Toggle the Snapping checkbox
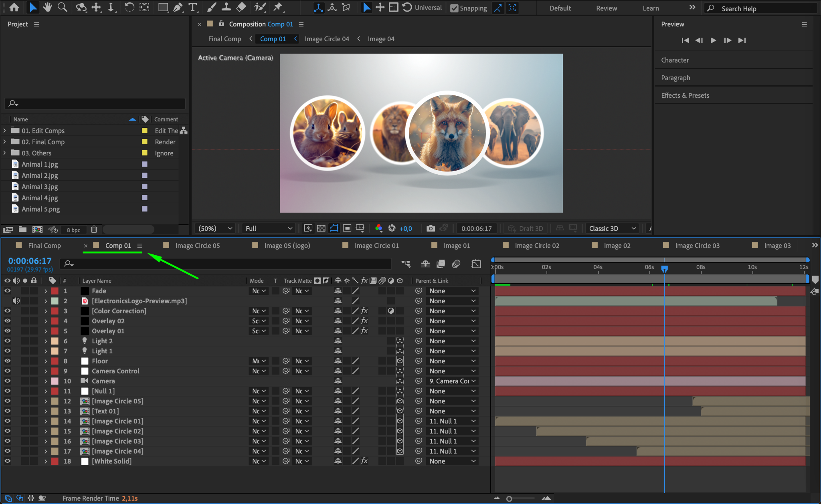This screenshot has height=504, width=821. click(454, 8)
